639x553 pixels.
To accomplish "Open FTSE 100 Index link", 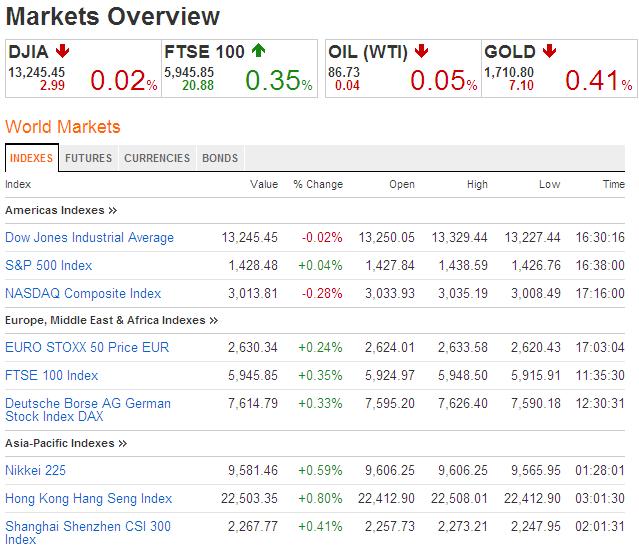I will pos(51,375).
